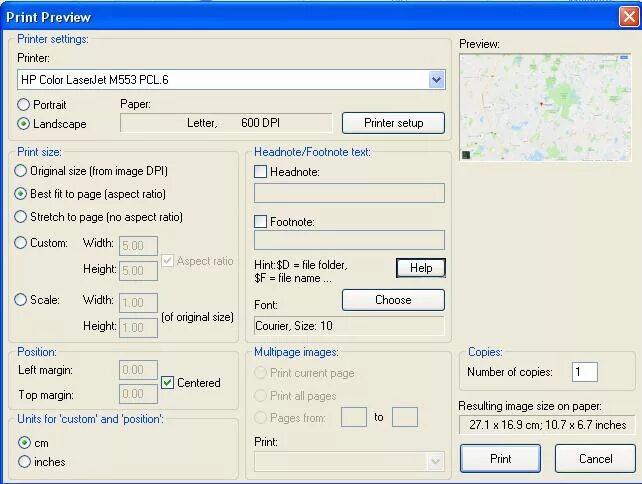
Task: Click the Custom Height field
Action: 138,271
